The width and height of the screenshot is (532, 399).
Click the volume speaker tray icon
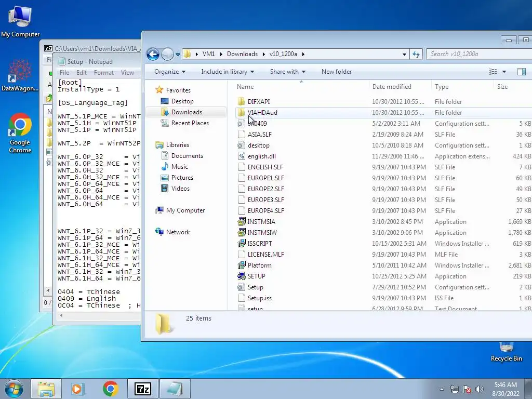pos(480,389)
